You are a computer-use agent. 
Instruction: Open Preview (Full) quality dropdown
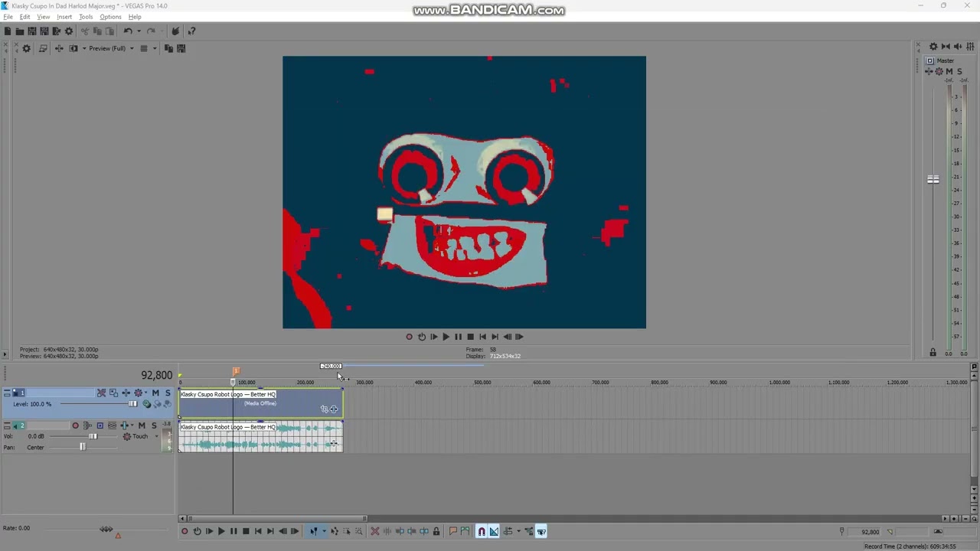tap(111, 48)
